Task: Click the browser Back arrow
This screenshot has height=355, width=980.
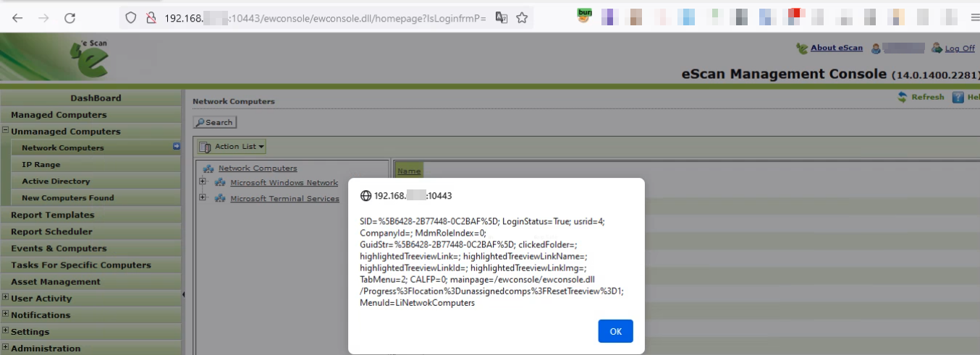Action: (x=17, y=19)
